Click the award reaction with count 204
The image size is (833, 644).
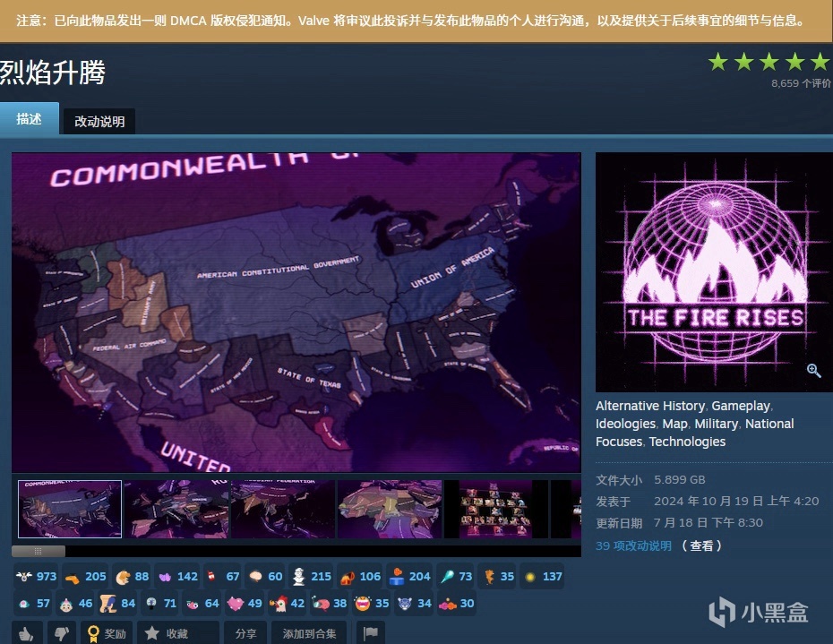point(409,577)
